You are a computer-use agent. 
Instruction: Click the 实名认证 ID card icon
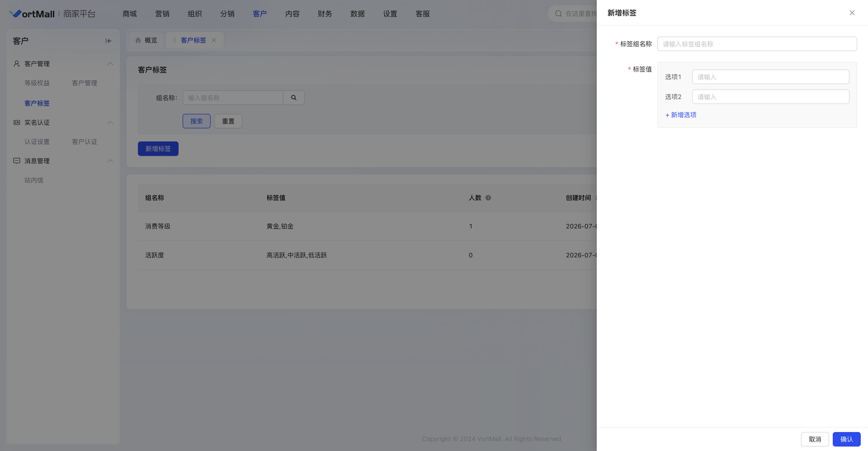[17, 123]
